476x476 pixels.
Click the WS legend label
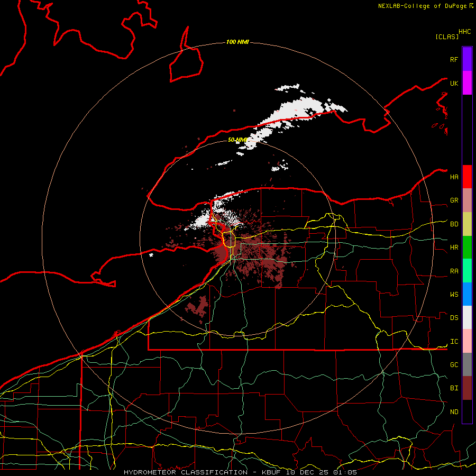(454, 295)
